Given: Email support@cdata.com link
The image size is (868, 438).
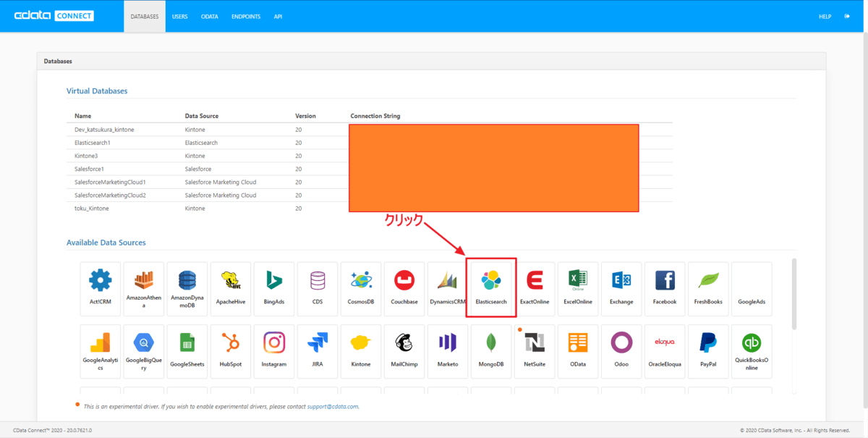Looking at the screenshot, I should click(x=333, y=406).
